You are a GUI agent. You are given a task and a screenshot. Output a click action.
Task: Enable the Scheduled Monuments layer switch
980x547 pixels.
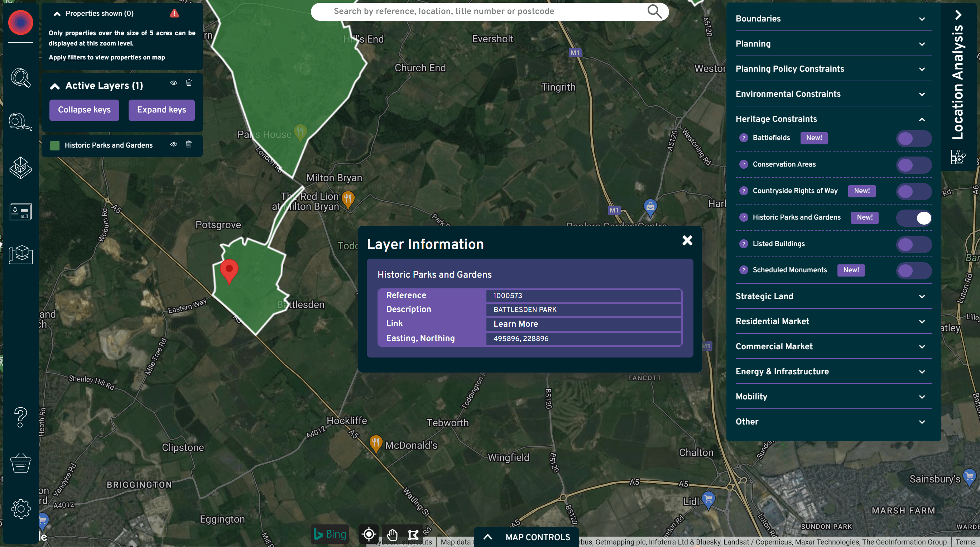pyautogui.click(x=914, y=271)
